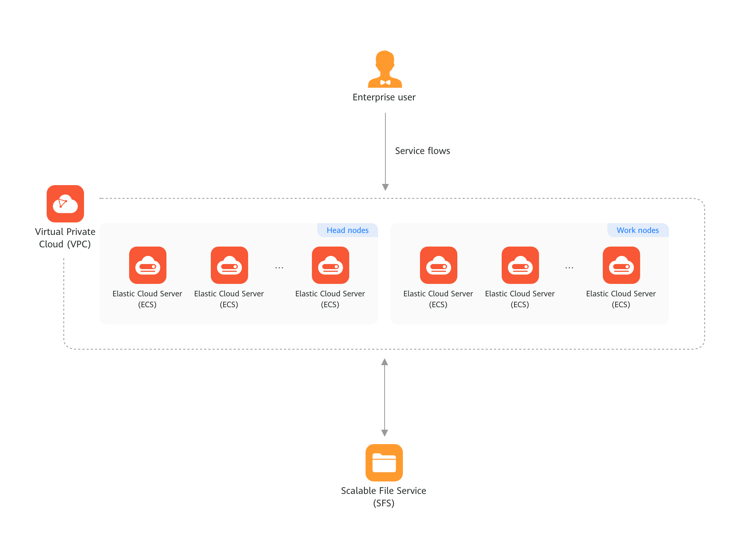Screen dimensions: 742x560
Task: Select the Service flows label
Action: tap(422, 150)
